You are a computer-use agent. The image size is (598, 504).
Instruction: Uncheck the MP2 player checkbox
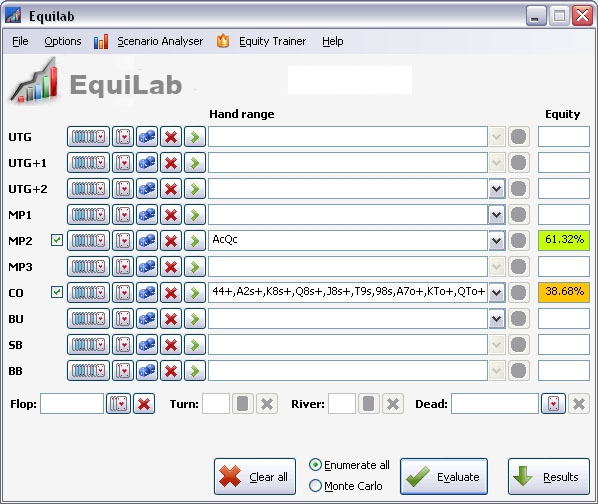(57, 240)
